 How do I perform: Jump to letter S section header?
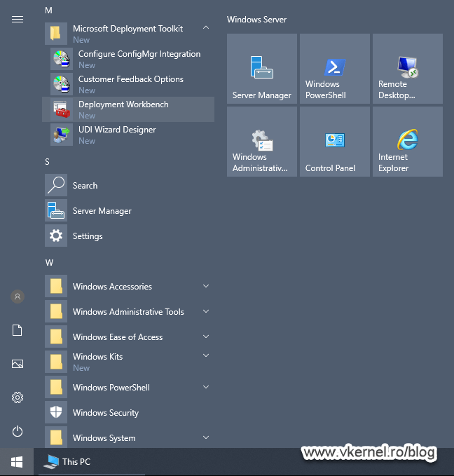click(48, 162)
